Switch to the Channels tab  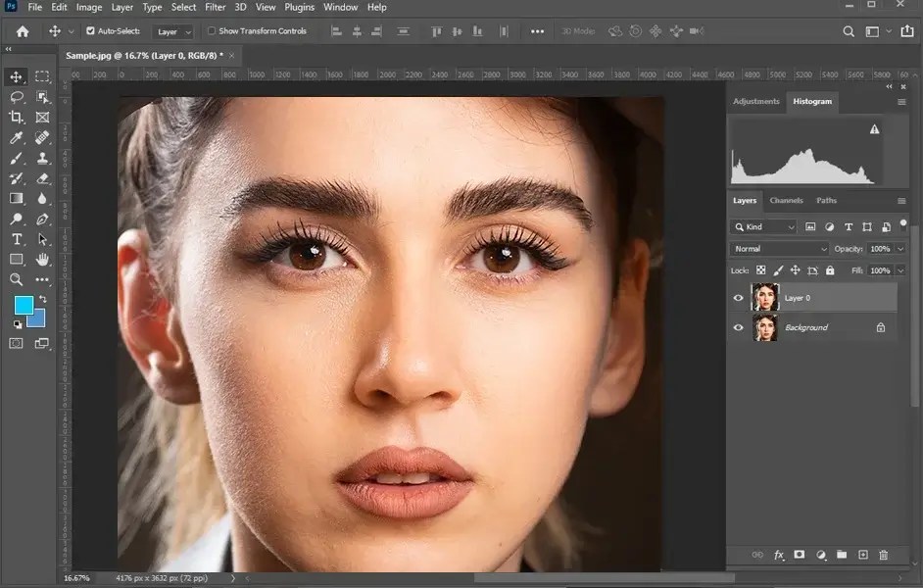point(786,200)
